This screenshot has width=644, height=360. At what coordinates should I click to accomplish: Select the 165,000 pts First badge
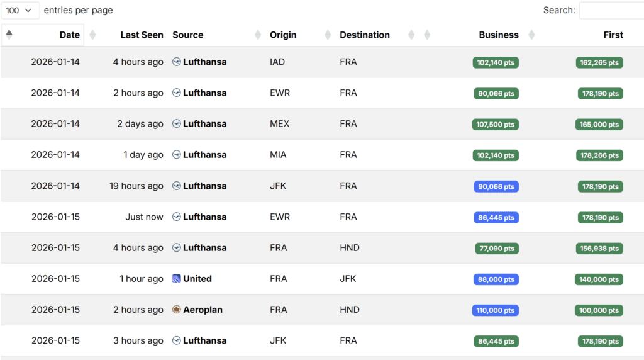click(x=599, y=125)
